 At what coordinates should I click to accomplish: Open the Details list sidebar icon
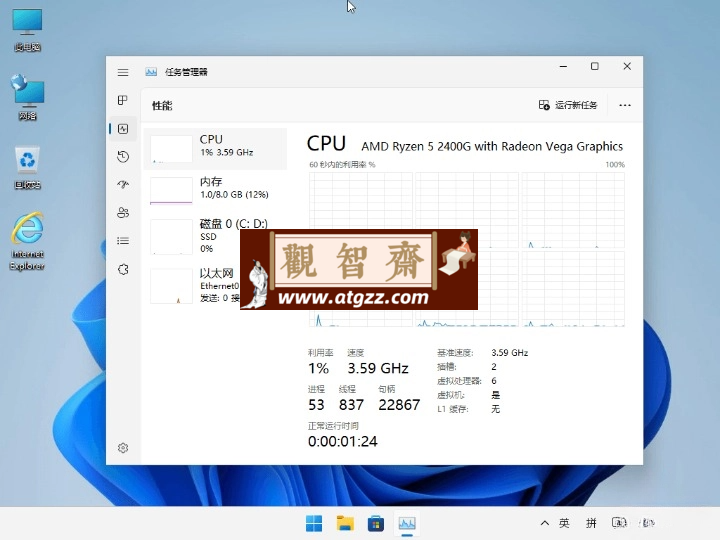point(123,241)
